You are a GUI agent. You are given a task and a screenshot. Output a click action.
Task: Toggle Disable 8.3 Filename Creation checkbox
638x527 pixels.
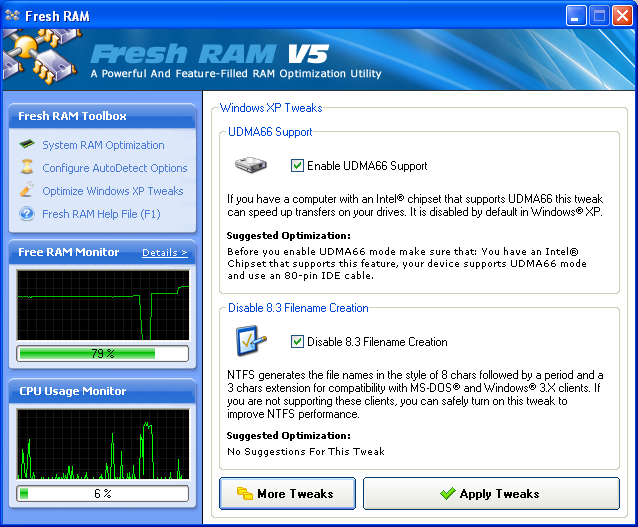[297, 342]
